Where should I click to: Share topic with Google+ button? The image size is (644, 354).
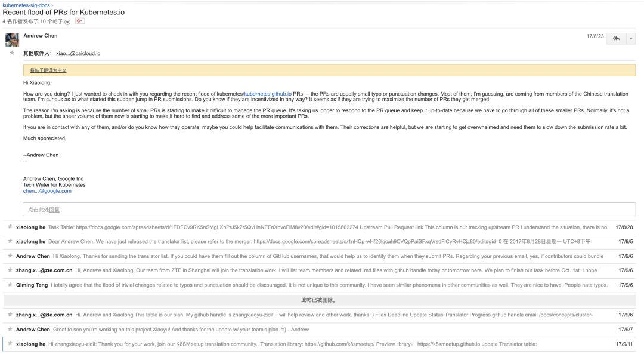click(80, 21)
